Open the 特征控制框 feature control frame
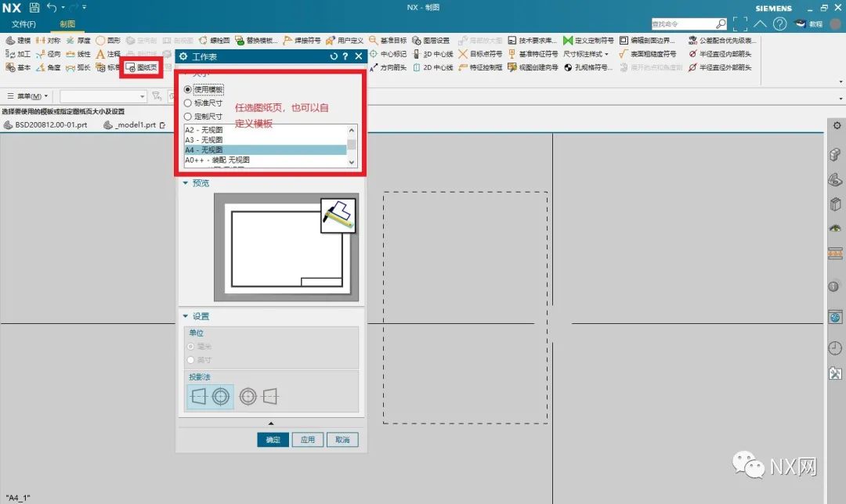 click(x=480, y=67)
